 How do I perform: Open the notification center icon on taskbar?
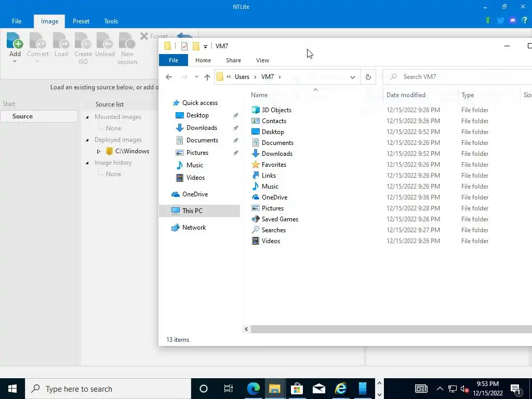[x=515, y=389]
